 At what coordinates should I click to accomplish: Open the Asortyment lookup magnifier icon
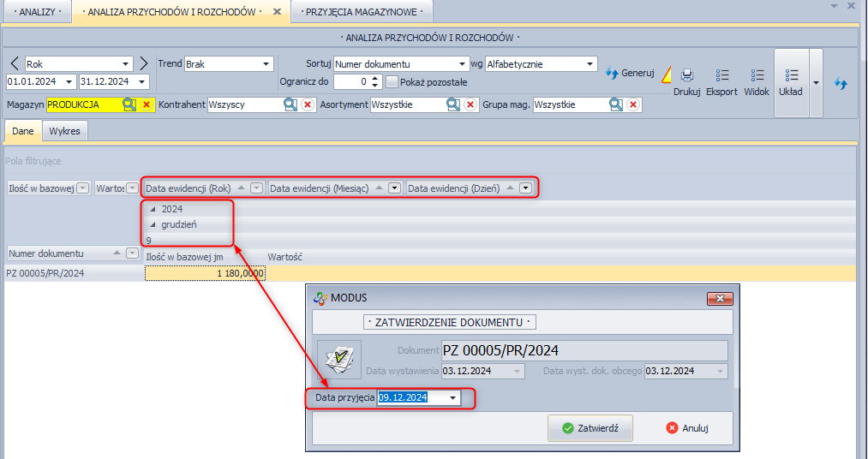point(452,104)
